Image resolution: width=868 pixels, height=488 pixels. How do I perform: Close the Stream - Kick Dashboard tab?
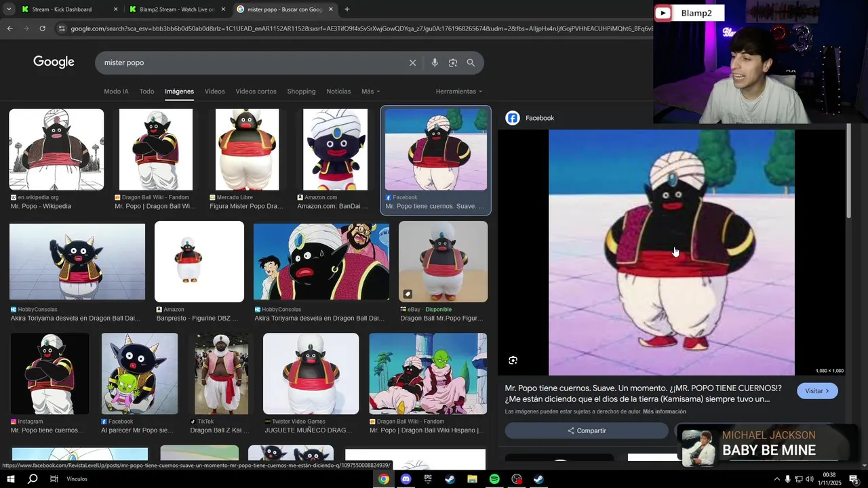(115, 9)
